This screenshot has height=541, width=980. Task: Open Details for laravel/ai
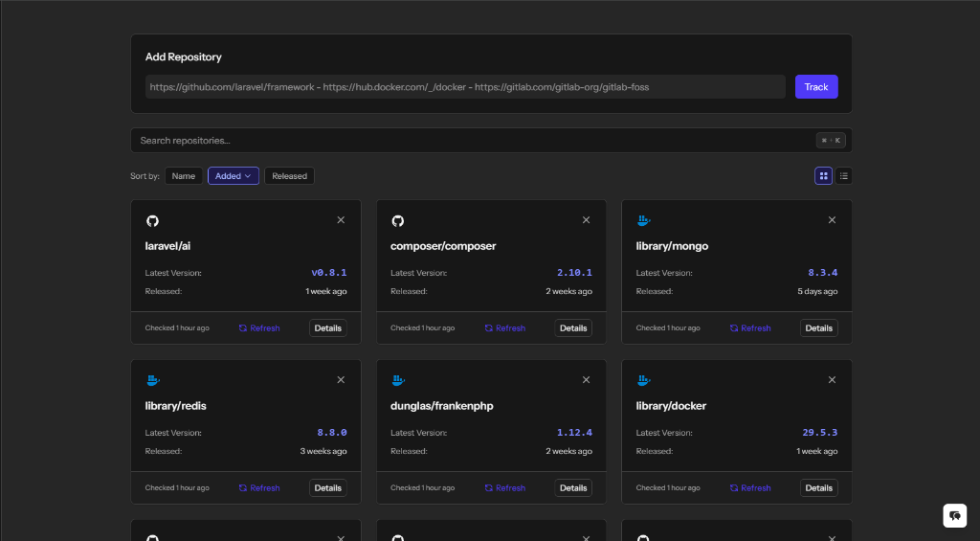pyautogui.click(x=328, y=327)
